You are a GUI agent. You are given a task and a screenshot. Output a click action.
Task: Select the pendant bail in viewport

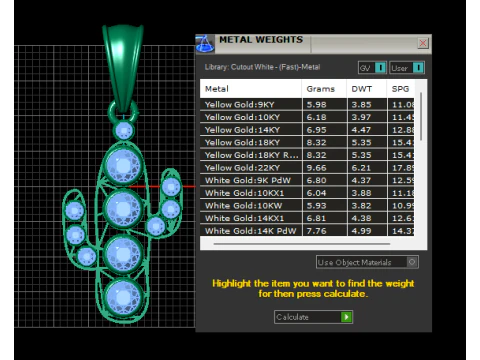point(123,67)
